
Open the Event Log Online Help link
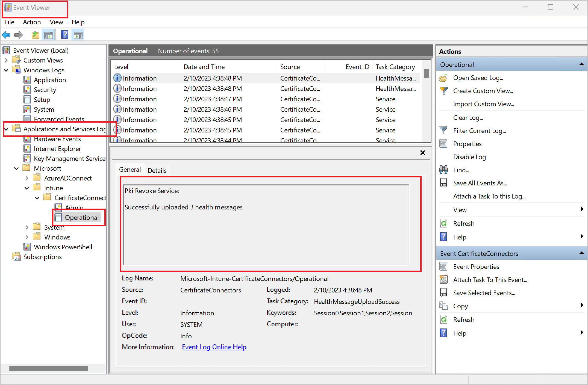click(214, 347)
